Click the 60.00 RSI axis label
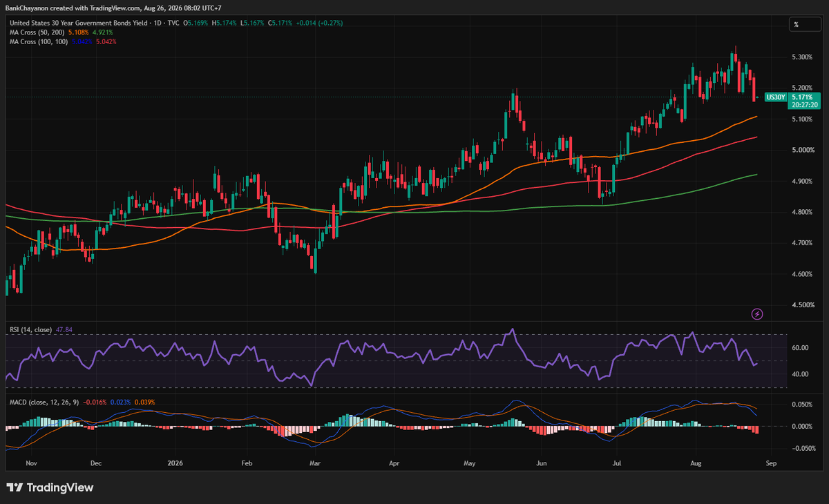Image resolution: width=829 pixels, height=504 pixels. (799, 348)
